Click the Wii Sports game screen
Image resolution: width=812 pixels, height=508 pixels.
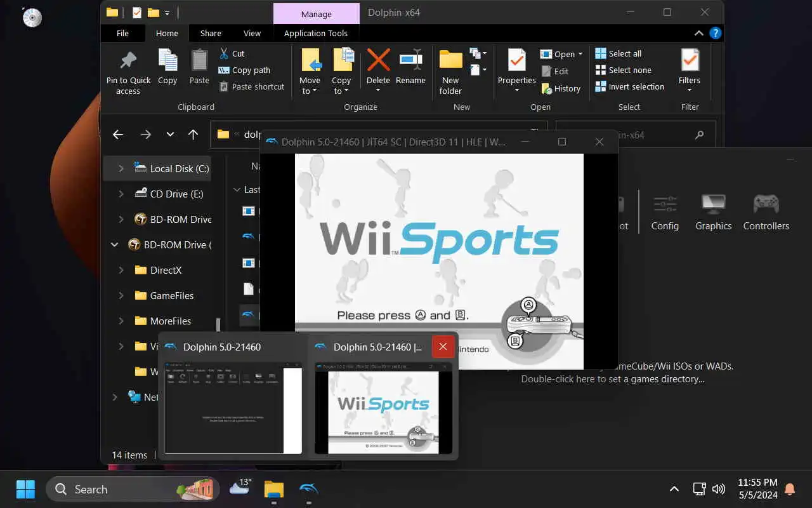pyautogui.click(x=439, y=261)
